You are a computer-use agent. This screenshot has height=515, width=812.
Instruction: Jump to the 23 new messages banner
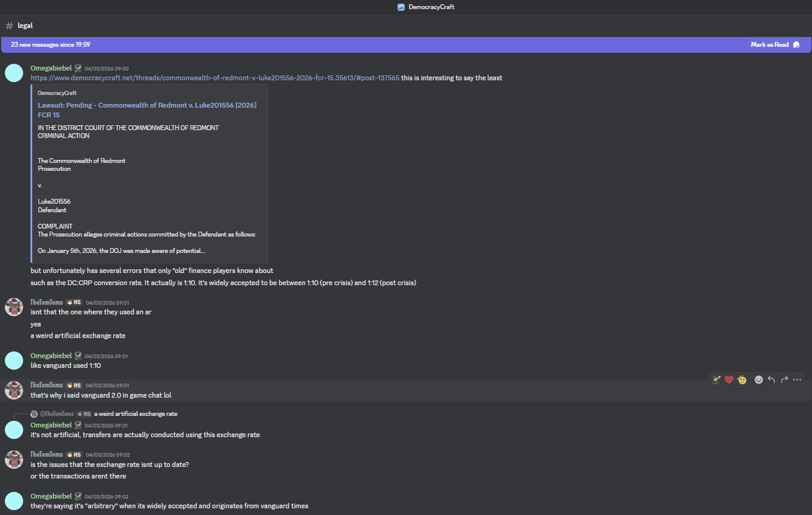point(50,44)
